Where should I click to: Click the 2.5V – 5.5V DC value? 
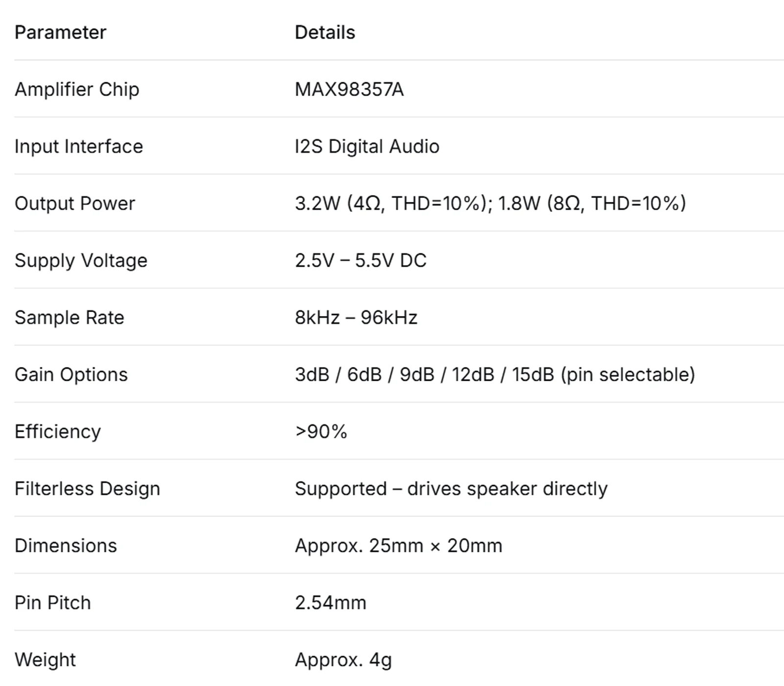(361, 260)
